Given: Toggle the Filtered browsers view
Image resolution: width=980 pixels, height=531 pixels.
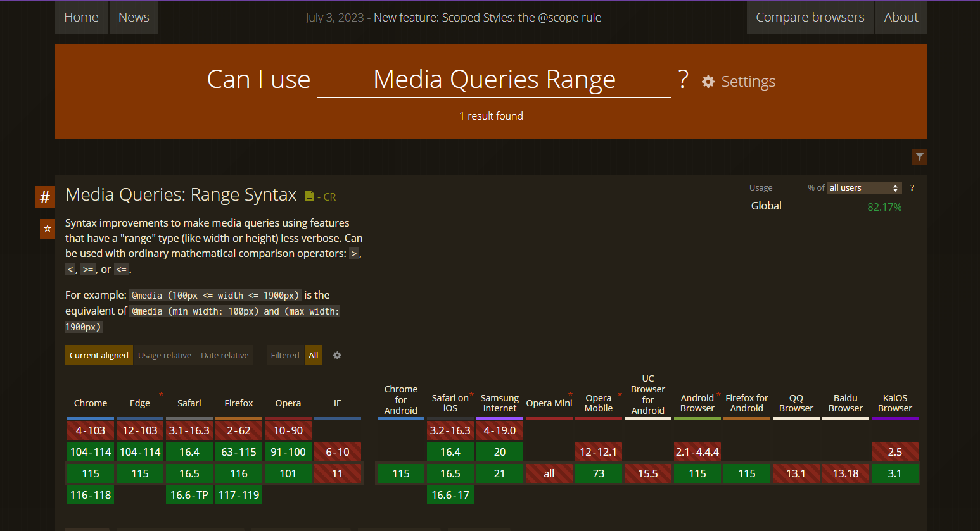Looking at the screenshot, I should tap(285, 356).
